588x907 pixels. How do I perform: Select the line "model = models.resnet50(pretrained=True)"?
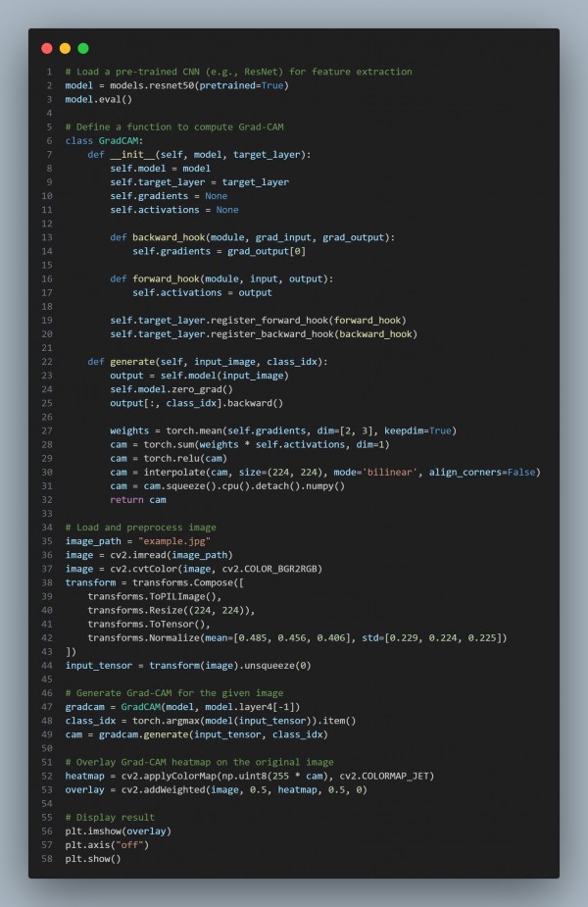177,85
